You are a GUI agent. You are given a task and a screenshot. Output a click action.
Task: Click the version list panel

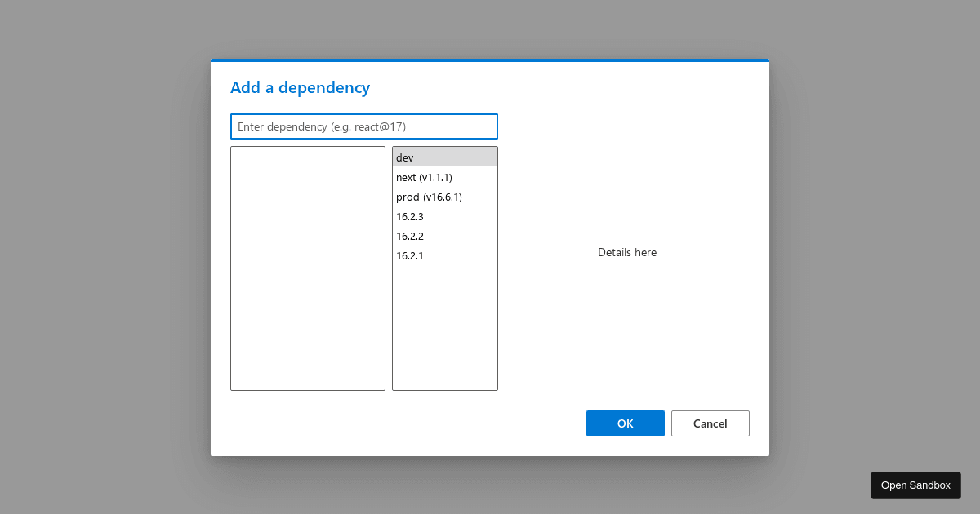click(445, 326)
